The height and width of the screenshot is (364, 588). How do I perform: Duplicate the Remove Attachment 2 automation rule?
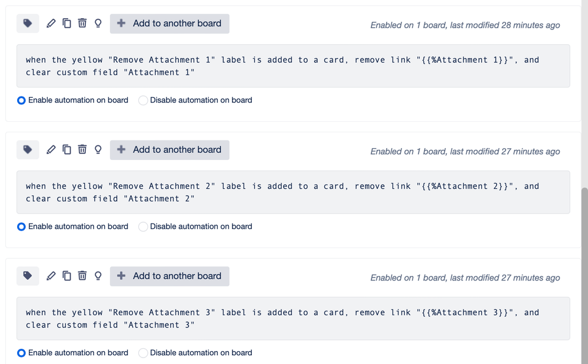click(x=67, y=150)
